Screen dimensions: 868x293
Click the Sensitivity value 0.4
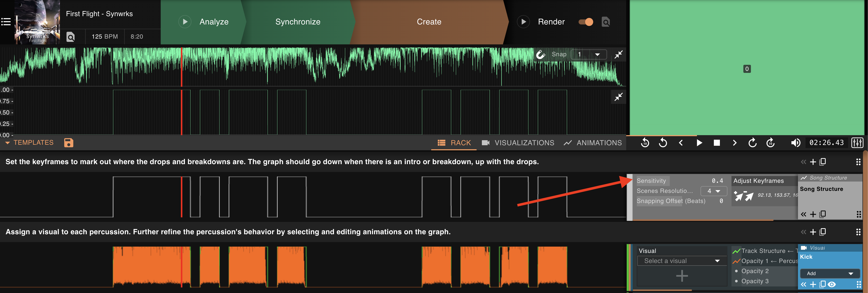(x=717, y=181)
